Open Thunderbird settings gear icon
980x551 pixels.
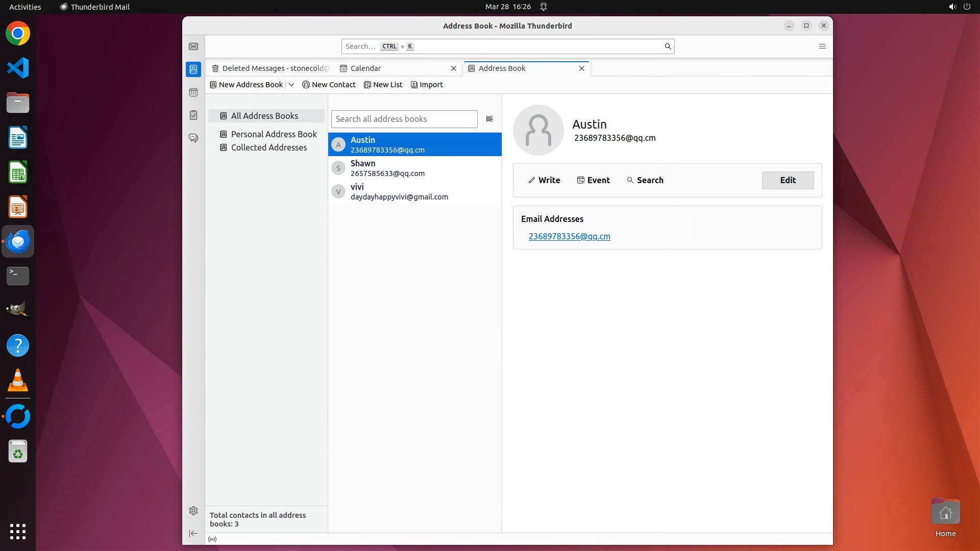click(193, 511)
